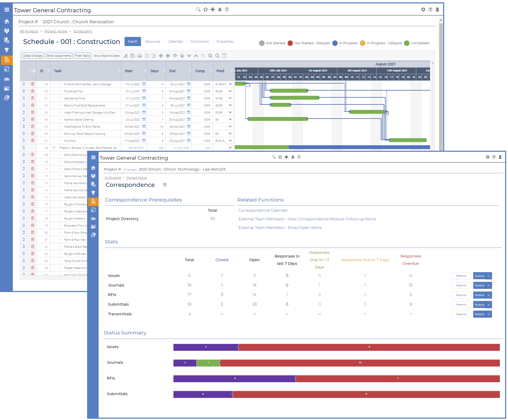Image resolution: width=508 pixels, height=420 pixels.
Task: Export the schedule using the PDF icon
Action: tap(147, 56)
